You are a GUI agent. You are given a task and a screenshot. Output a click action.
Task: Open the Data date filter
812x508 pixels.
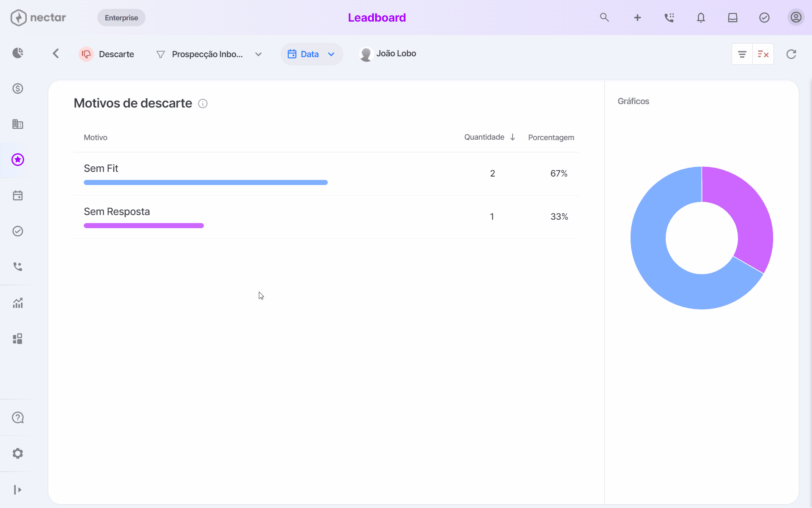(x=311, y=54)
